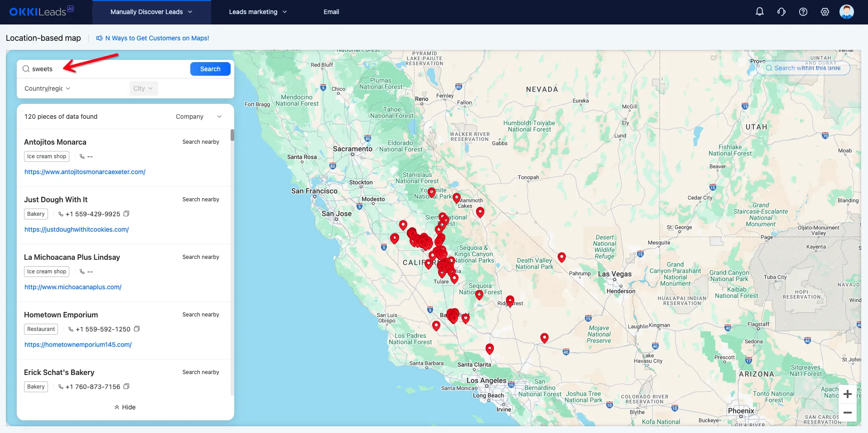Click the Las Vegas label on the map

click(615, 274)
